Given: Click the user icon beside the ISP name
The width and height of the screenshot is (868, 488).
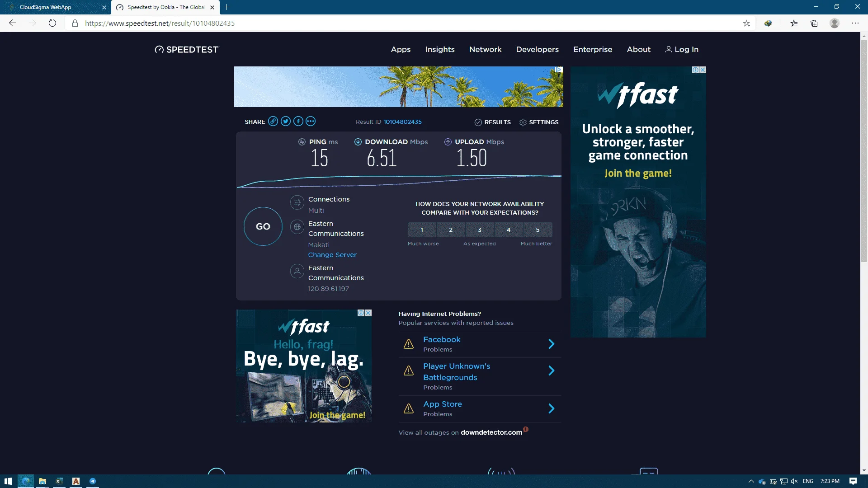Looking at the screenshot, I should 297,271.
